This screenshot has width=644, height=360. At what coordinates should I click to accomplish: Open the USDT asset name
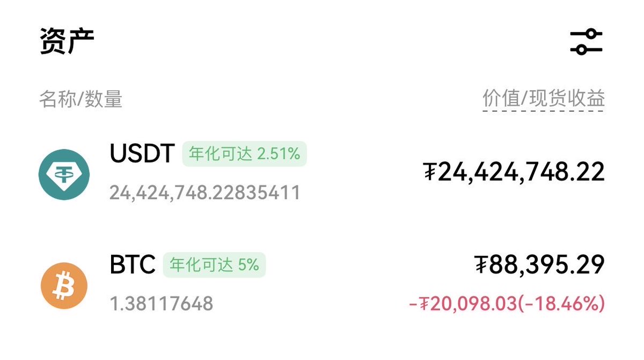click(x=142, y=154)
